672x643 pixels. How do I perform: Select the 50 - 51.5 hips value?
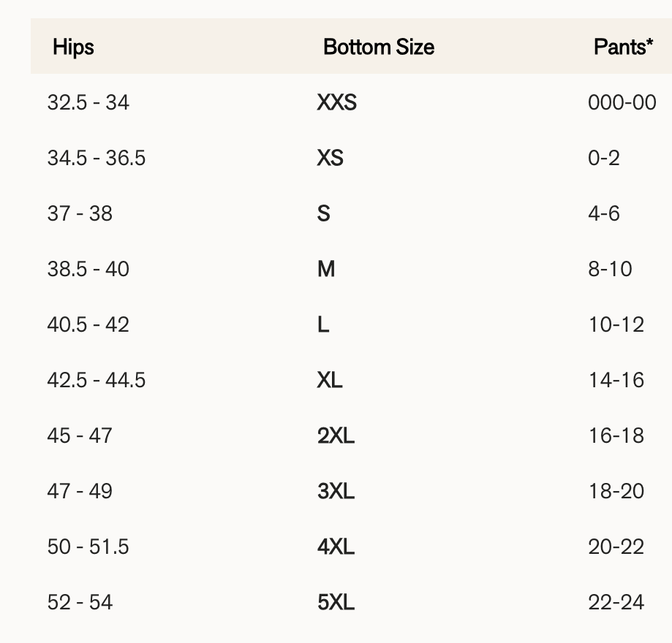tap(88, 547)
